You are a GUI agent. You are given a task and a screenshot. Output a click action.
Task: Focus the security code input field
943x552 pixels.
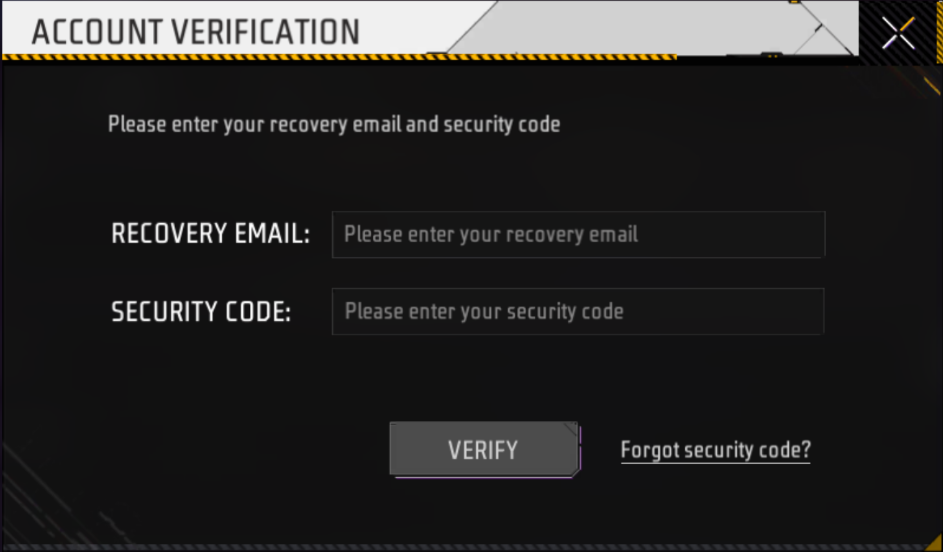pos(578,311)
